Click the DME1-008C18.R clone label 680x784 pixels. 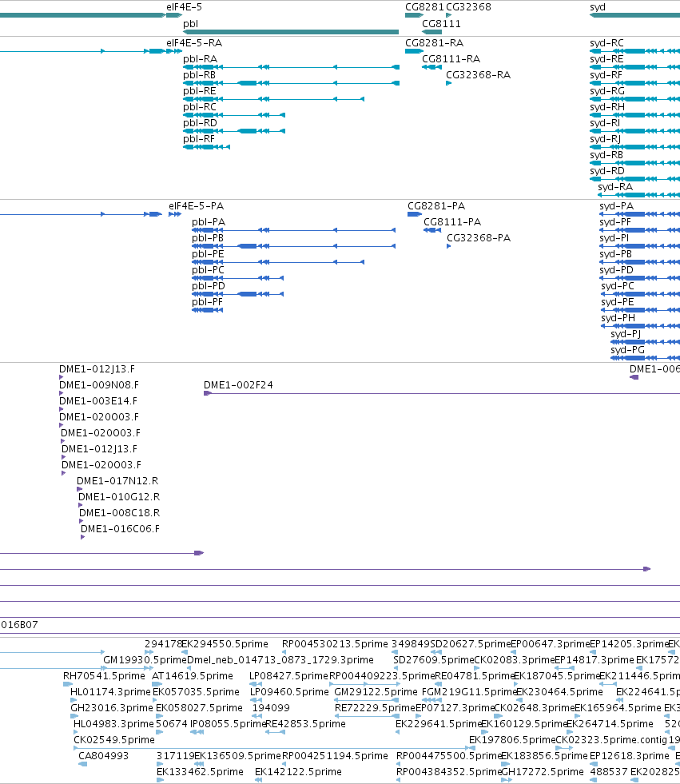(120, 513)
